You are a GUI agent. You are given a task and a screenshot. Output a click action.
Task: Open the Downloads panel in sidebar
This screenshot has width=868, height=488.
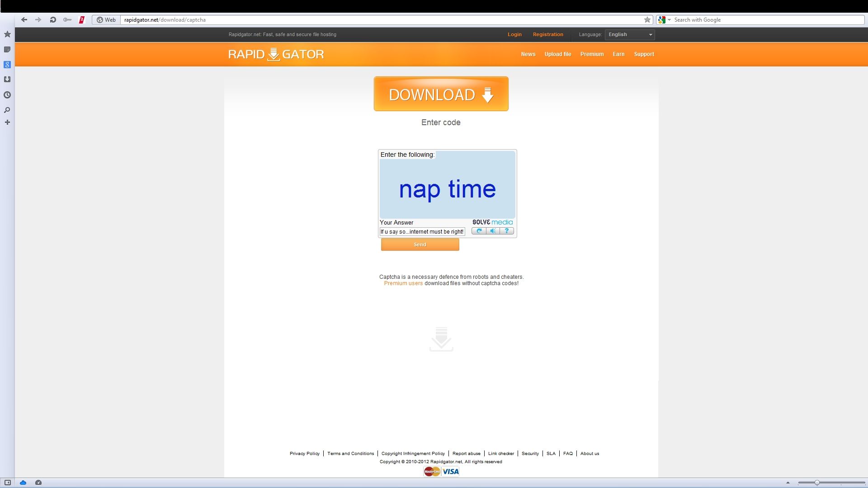[x=7, y=80]
